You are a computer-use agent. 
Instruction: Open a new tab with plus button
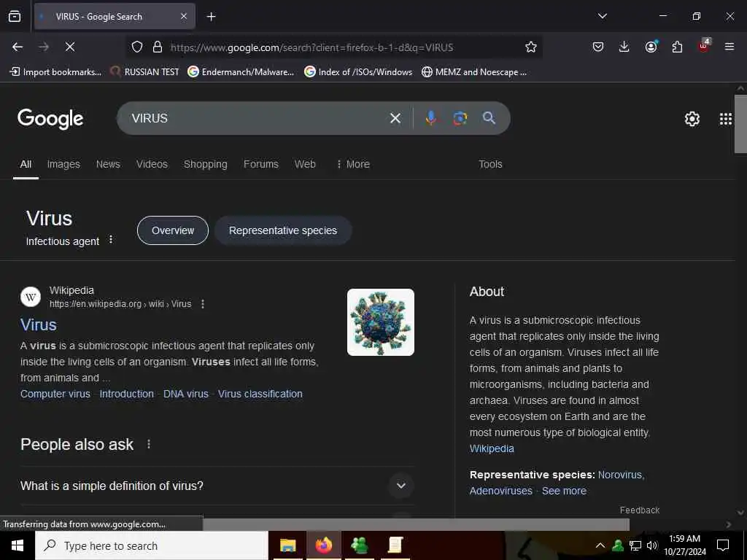pos(211,17)
